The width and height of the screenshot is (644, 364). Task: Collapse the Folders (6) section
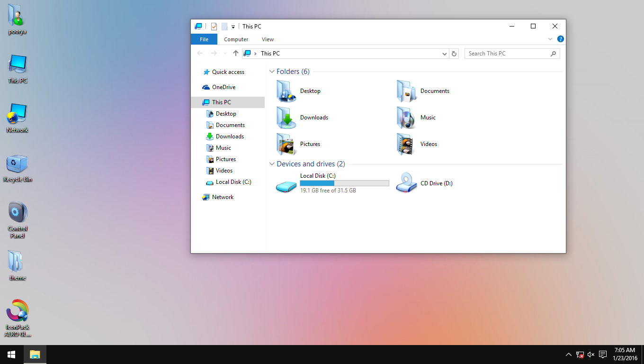click(272, 71)
